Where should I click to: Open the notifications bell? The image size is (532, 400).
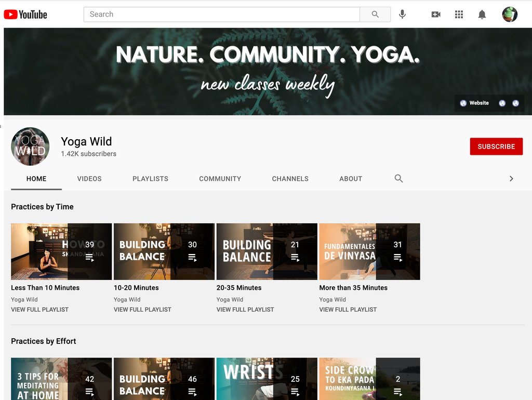(x=482, y=15)
